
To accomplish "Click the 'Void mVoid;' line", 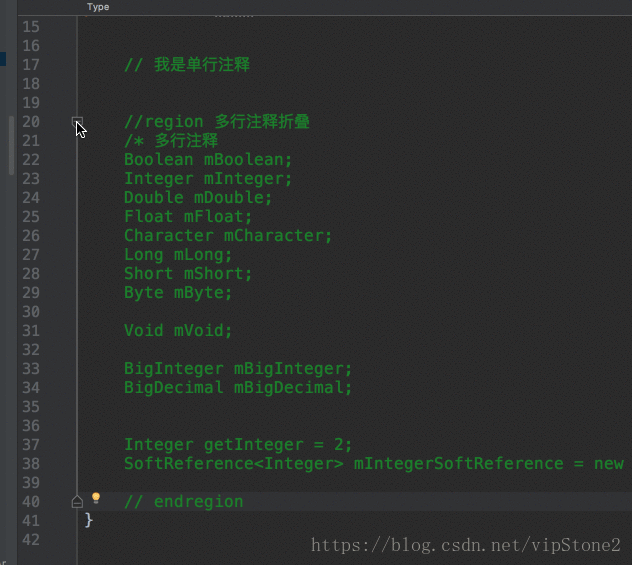I will (x=178, y=330).
